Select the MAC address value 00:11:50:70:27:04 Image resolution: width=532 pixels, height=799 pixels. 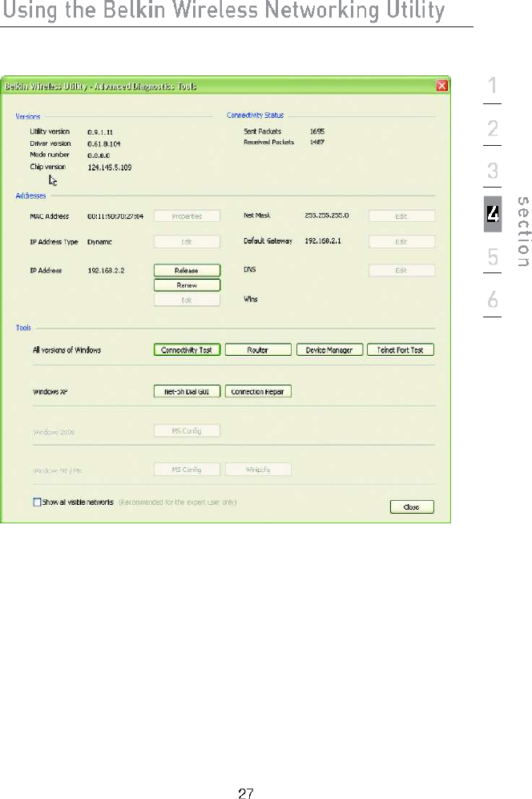pos(115,216)
